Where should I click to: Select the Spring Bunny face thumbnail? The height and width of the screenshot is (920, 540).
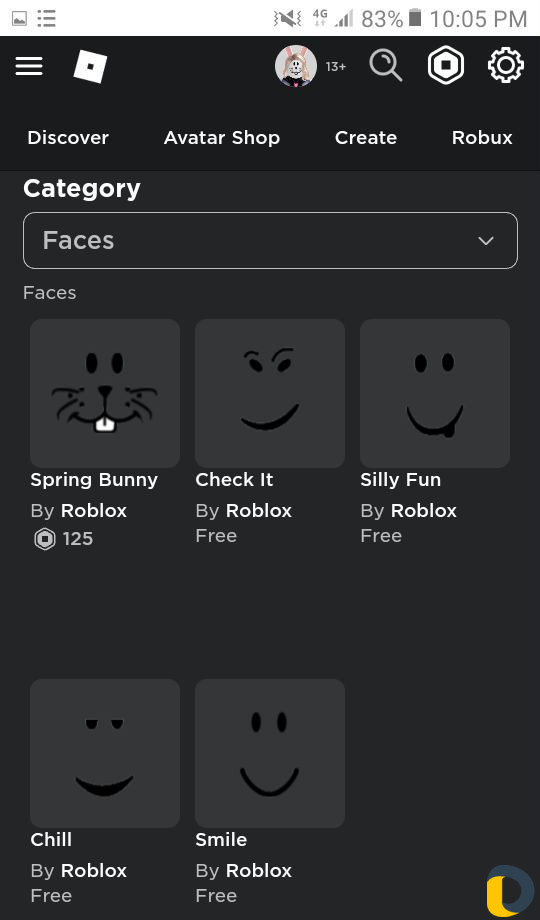[105, 393]
